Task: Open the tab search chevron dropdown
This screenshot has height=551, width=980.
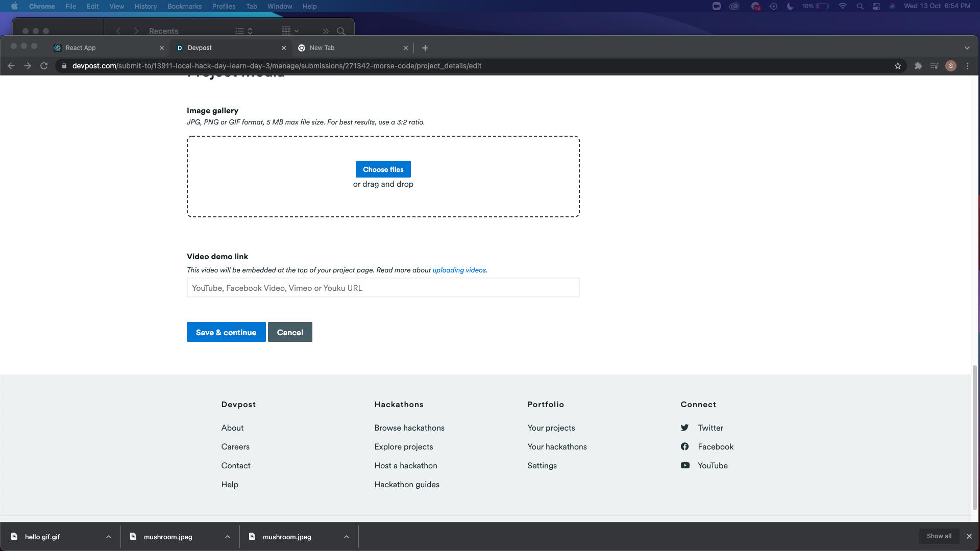Action: click(x=967, y=48)
